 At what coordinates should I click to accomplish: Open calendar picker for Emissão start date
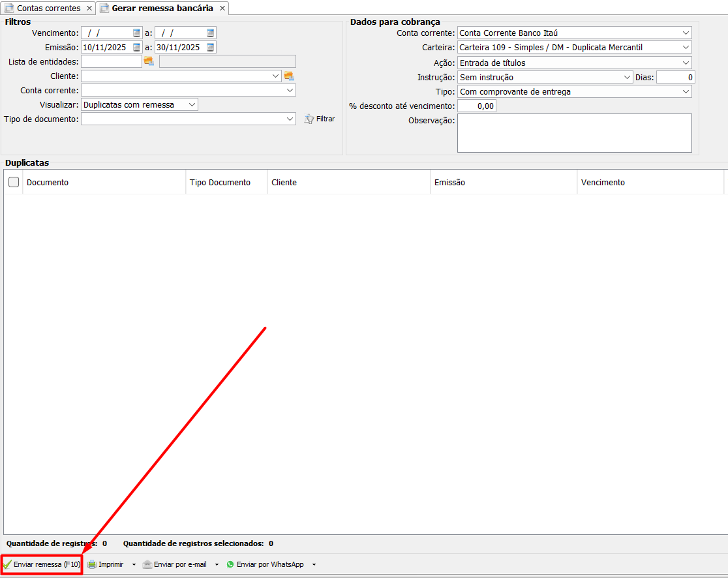coord(136,47)
